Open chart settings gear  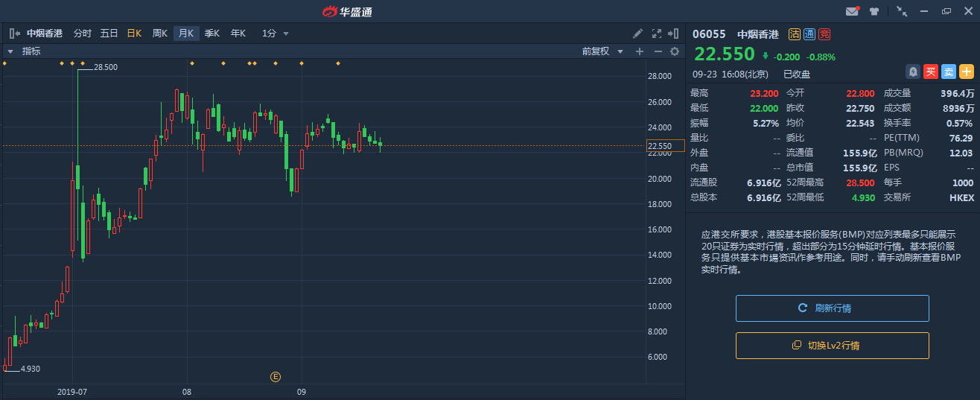point(675,51)
